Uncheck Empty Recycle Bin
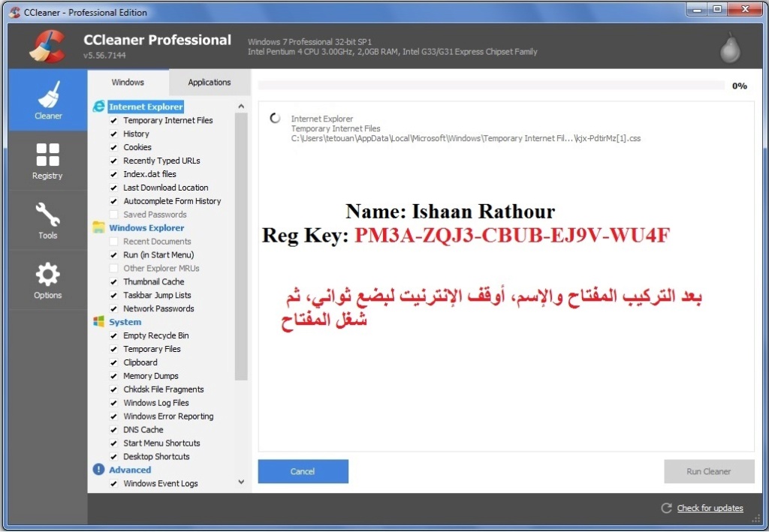 pyautogui.click(x=114, y=335)
